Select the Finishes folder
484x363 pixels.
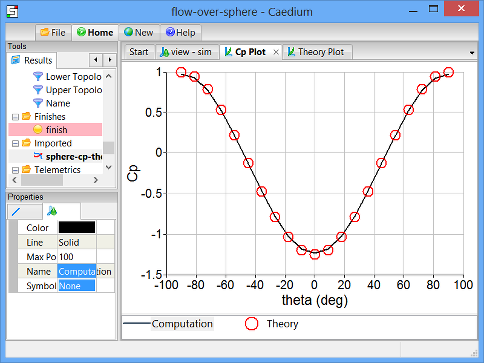(x=50, y=117)
